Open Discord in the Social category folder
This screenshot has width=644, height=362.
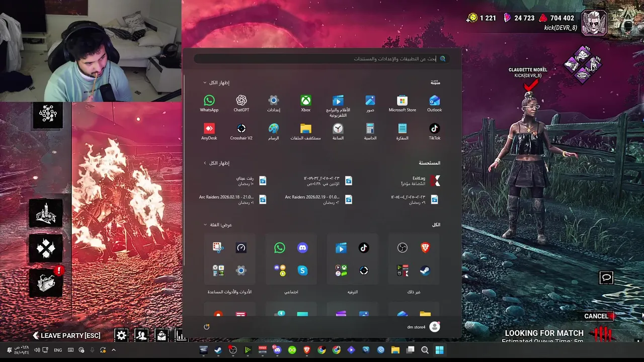tap(302, 247)
